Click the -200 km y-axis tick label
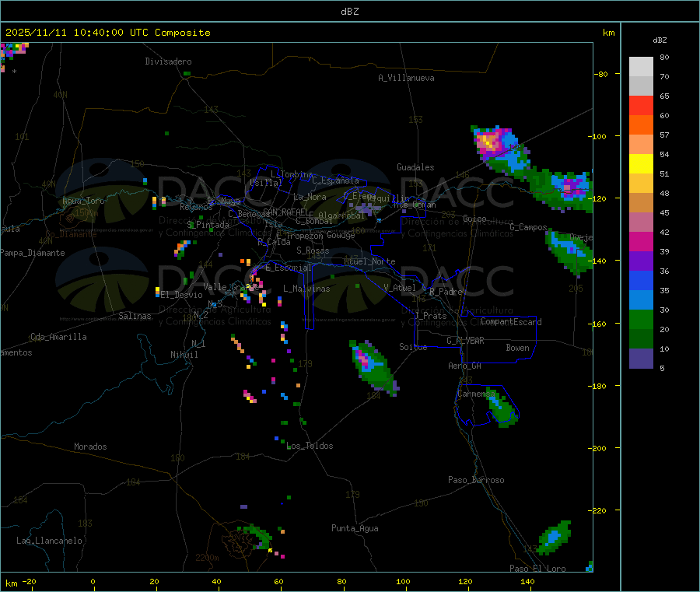The height and width of the screenshot is (592, 700). tap(597, 448)
